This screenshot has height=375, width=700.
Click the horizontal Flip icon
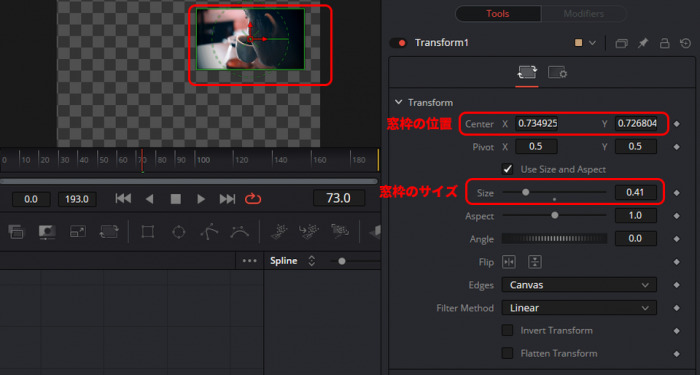click(509, 262)
